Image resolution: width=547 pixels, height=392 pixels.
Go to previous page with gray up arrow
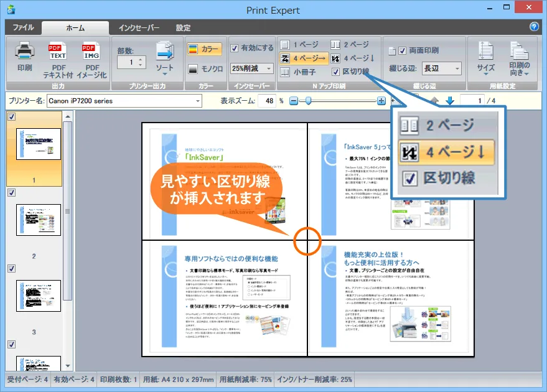434,101
